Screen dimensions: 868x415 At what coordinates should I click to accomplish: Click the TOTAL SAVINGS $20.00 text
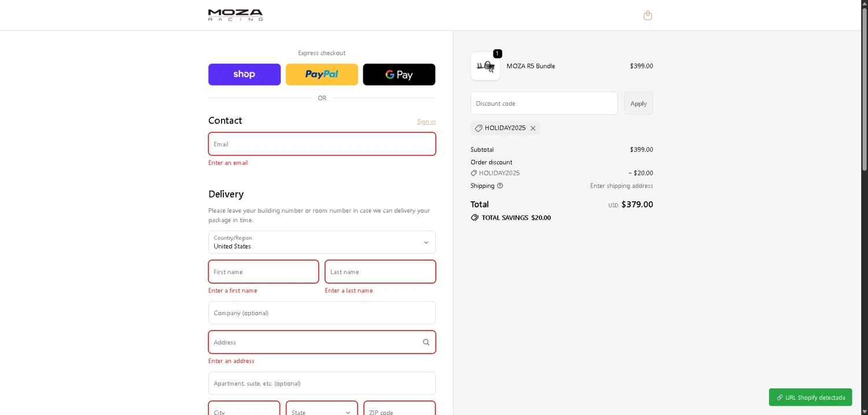tap(516, 218)
